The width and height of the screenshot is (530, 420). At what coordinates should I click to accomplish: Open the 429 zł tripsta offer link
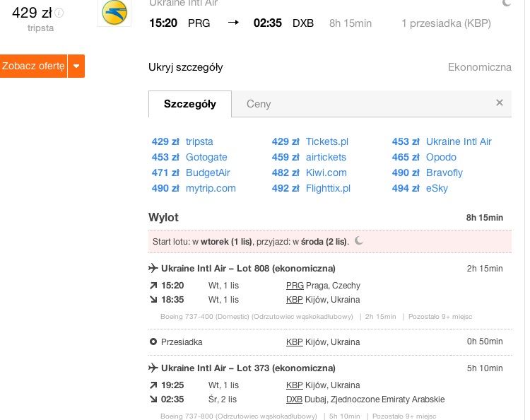pos(182,141)
